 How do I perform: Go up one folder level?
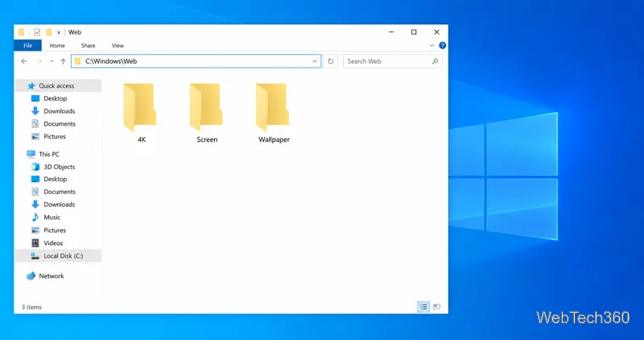click(63, 61)
